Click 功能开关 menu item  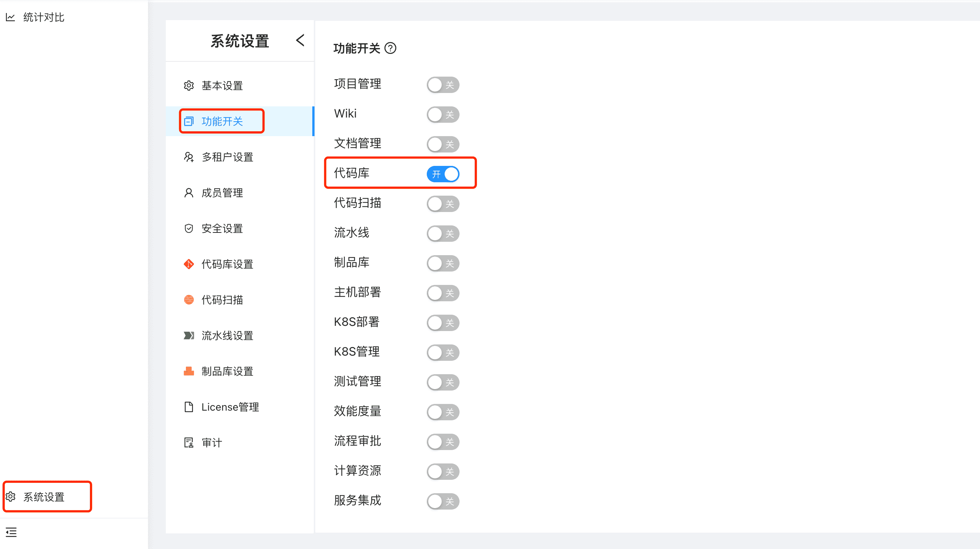click(222, 121)
